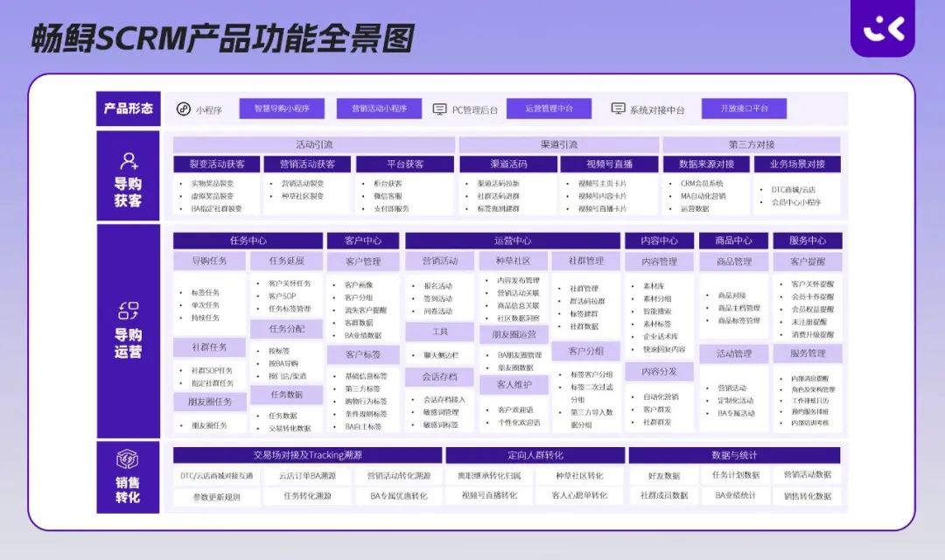The height and width of the screenshot is (560, 945).
Task: Open the 运营管理中台 button
Action: tap(549, 108)
